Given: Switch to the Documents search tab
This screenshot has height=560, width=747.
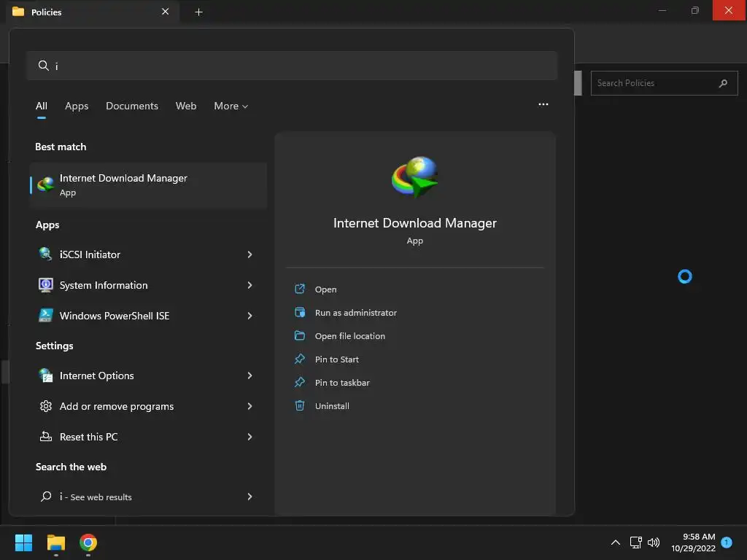Looking at the screenshot, I should pos(132,106).
